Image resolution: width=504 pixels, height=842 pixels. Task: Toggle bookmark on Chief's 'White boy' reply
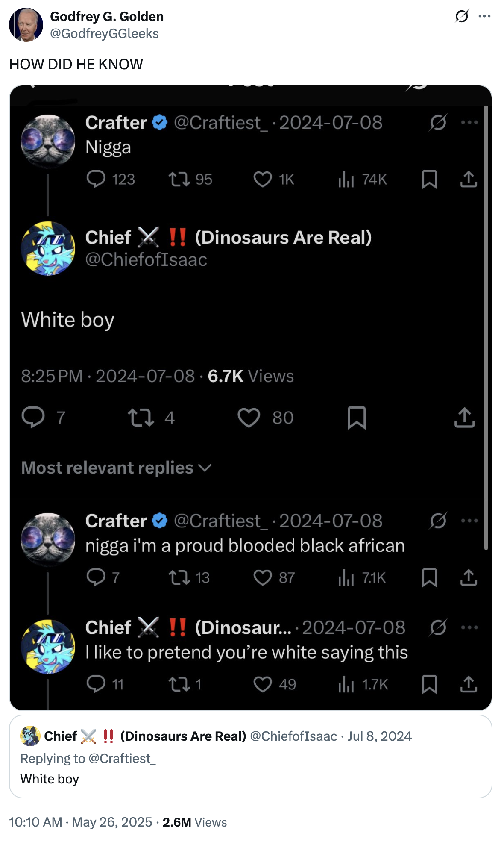(357, 418)
